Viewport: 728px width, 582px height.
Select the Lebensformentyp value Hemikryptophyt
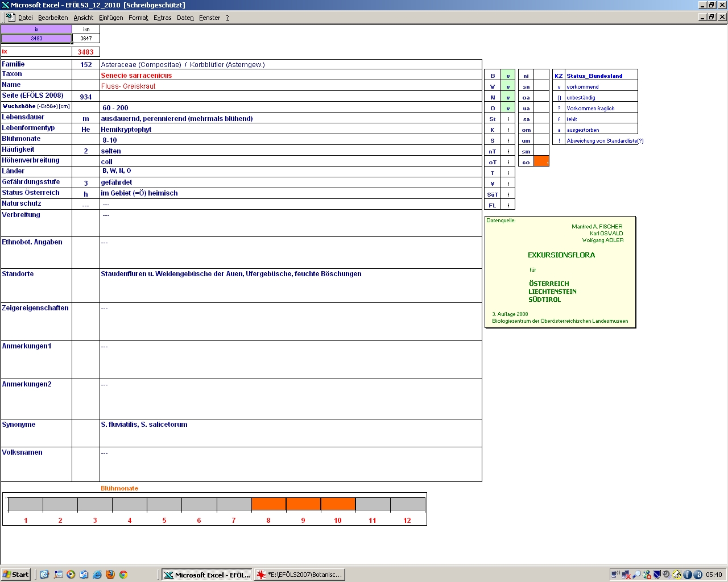(x=126, y=130)
